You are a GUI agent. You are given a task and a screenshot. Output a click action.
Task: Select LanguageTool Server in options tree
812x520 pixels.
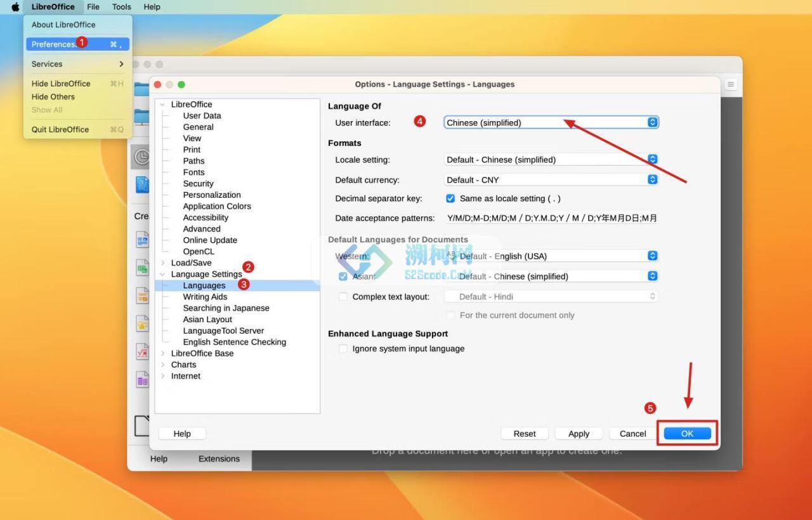tap(223, 332)
